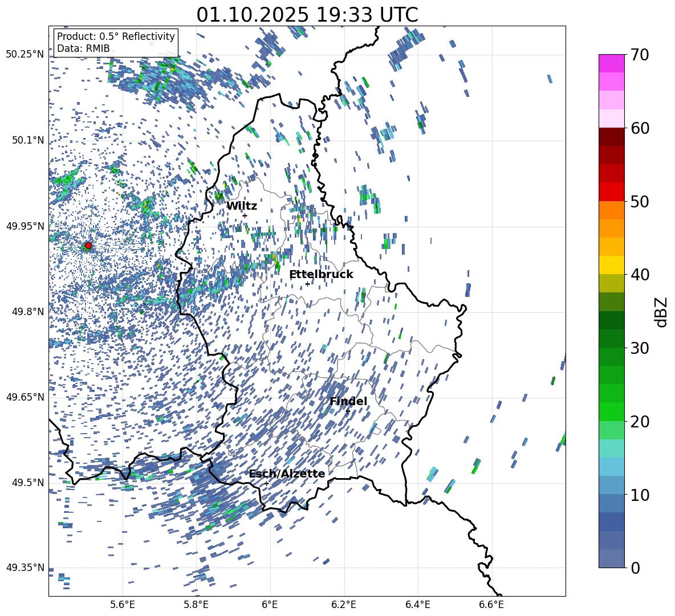Click the Wiltz cross marker
675x616 pixels.
245,215
